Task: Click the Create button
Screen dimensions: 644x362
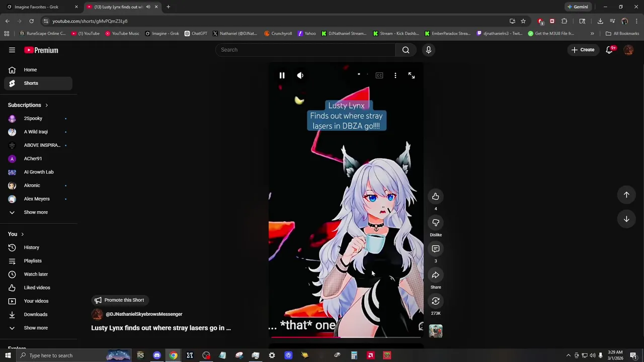Action: (583, 50)
